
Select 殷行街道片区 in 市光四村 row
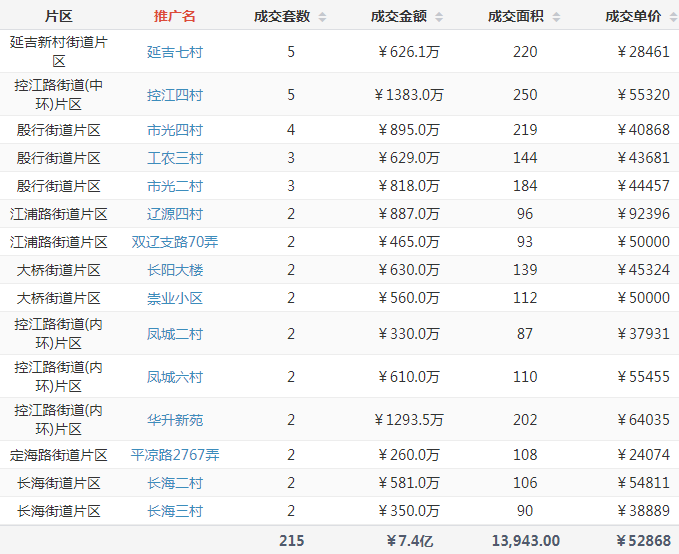point(58,130)
